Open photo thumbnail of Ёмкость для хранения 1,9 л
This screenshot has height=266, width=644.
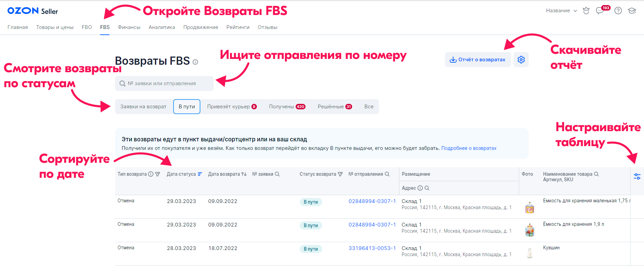529,230
